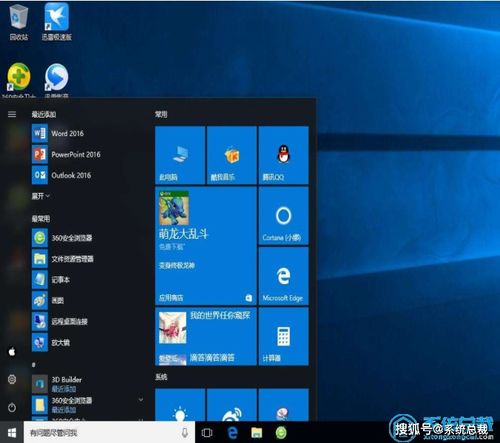Open the This PC (此电脑) tile
Viewport: 500px width, 443px height.
point(180,155)
